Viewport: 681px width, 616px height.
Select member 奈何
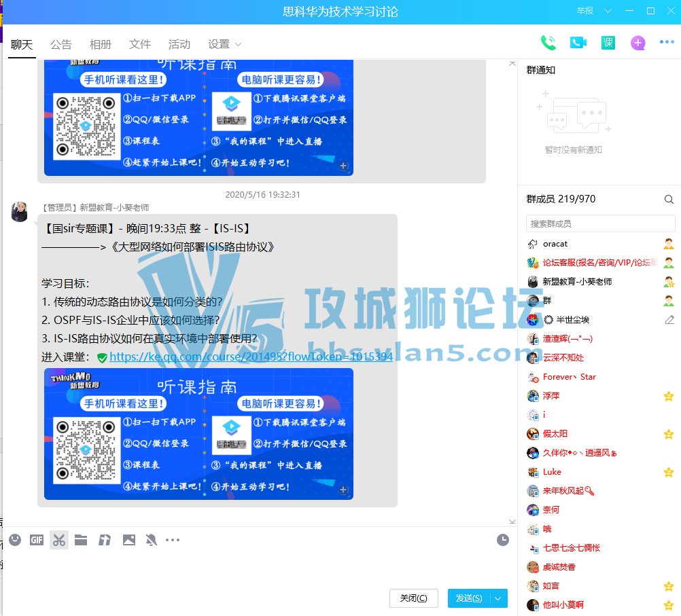[600, 509]
